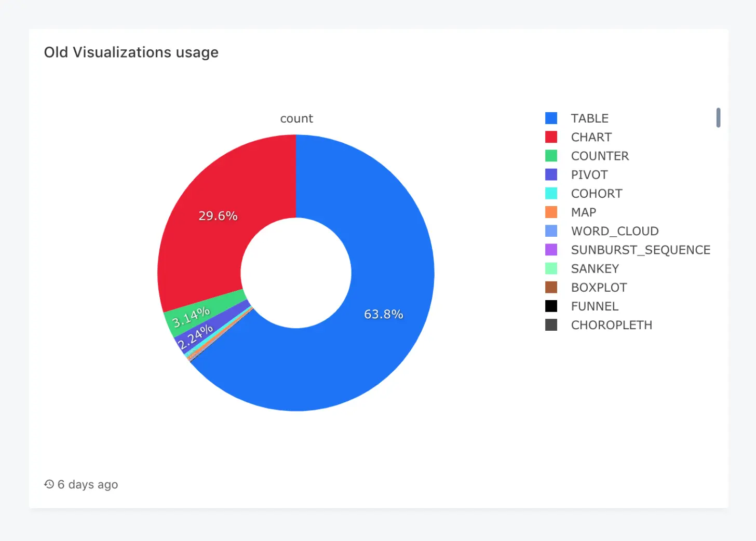Click the COUNTER green legend swatch
This screenshot has height=541, width=756.
(x=551, y=156)
